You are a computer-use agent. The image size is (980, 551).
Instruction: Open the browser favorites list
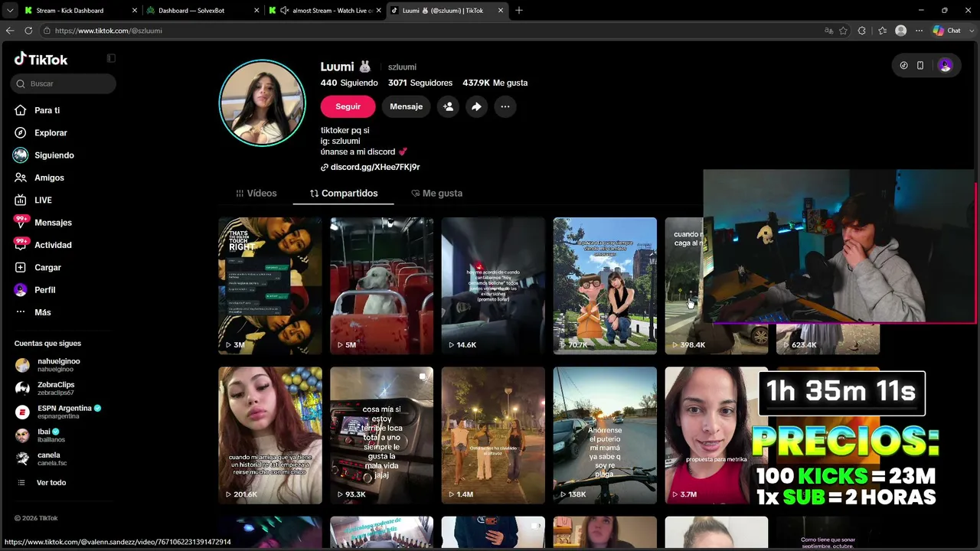(883, 31)
